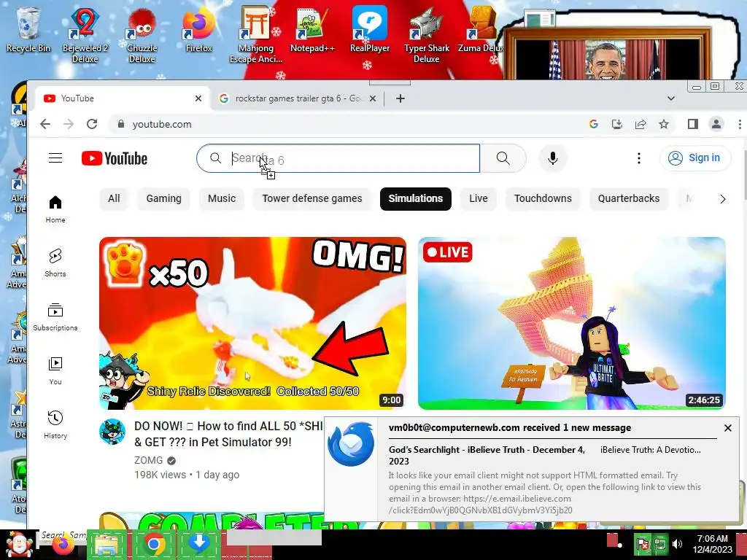Open History in YouTube sidebar
747x560 pixels.
(55, 425)
